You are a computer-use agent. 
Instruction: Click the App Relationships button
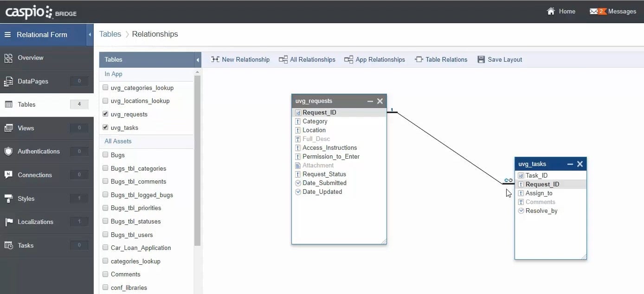(x=374, y=59)
